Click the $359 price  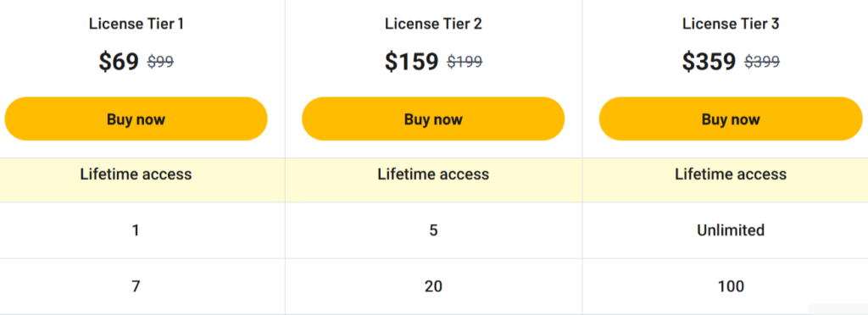(x=709, y=61)
